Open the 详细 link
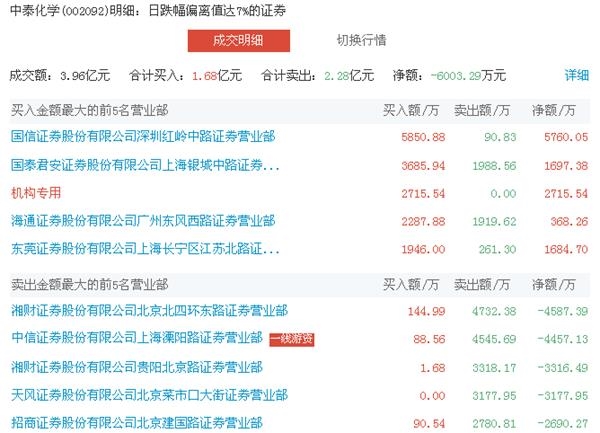This screenshot has height=433, width=600. [x=577, y=75]
